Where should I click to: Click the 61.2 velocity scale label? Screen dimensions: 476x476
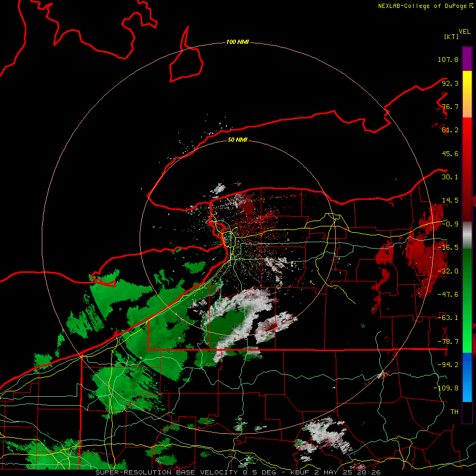pyautogui.click(x=450, y=130)
